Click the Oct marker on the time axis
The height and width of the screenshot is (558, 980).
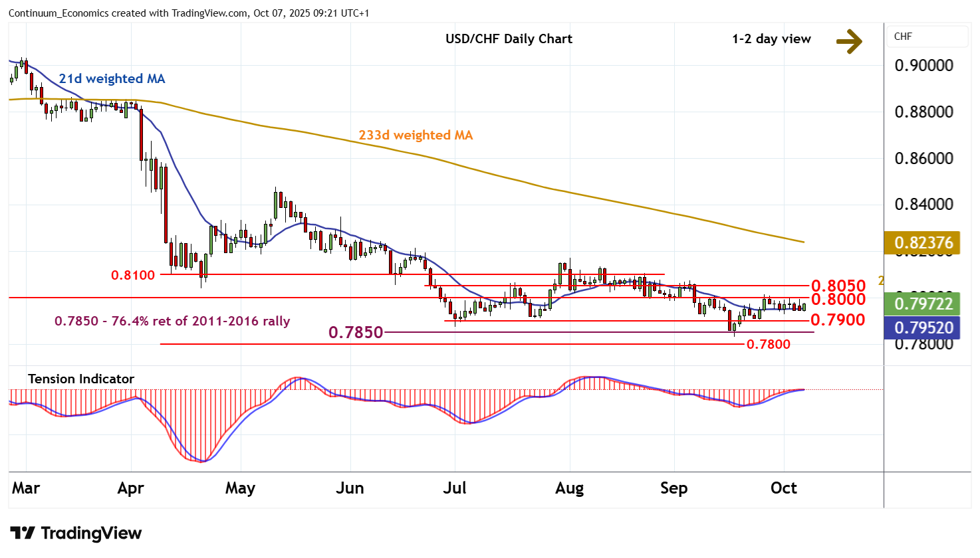click(783, 488)
